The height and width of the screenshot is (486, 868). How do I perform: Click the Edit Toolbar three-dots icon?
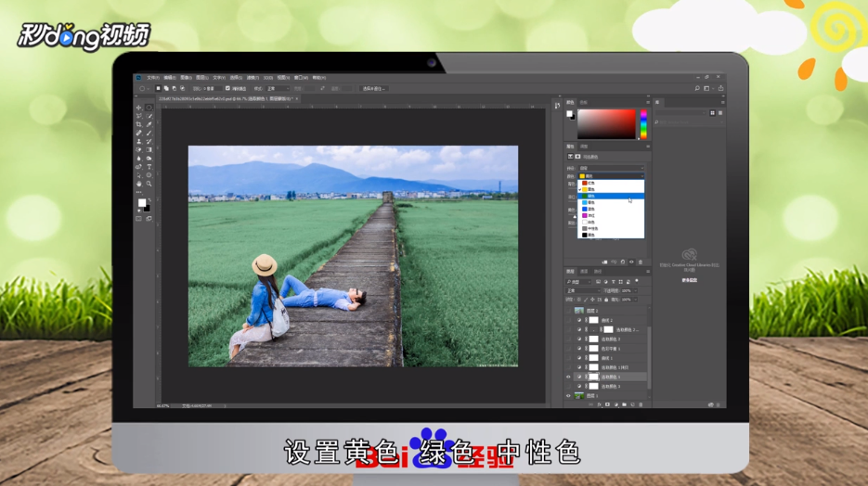click(x=138, y=192)
